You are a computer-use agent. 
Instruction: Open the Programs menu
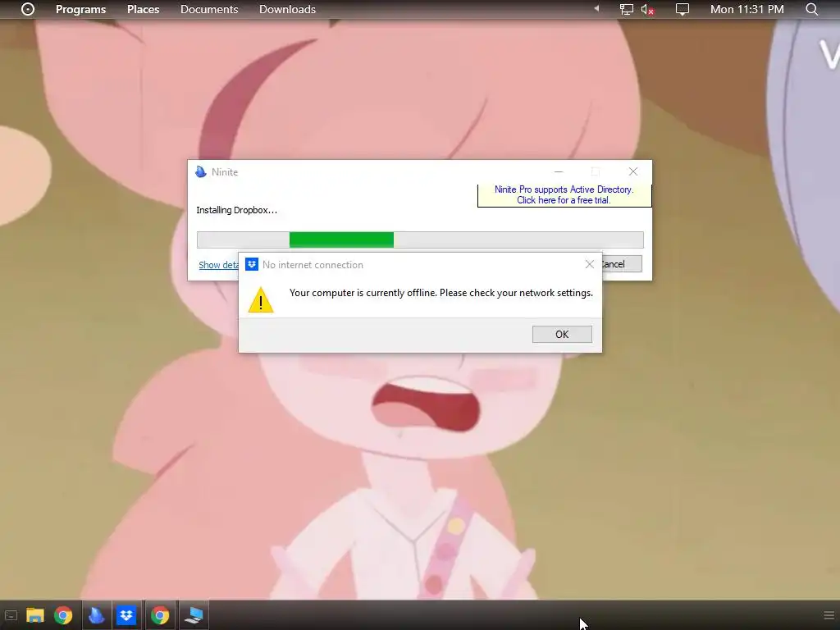[81, 9]
